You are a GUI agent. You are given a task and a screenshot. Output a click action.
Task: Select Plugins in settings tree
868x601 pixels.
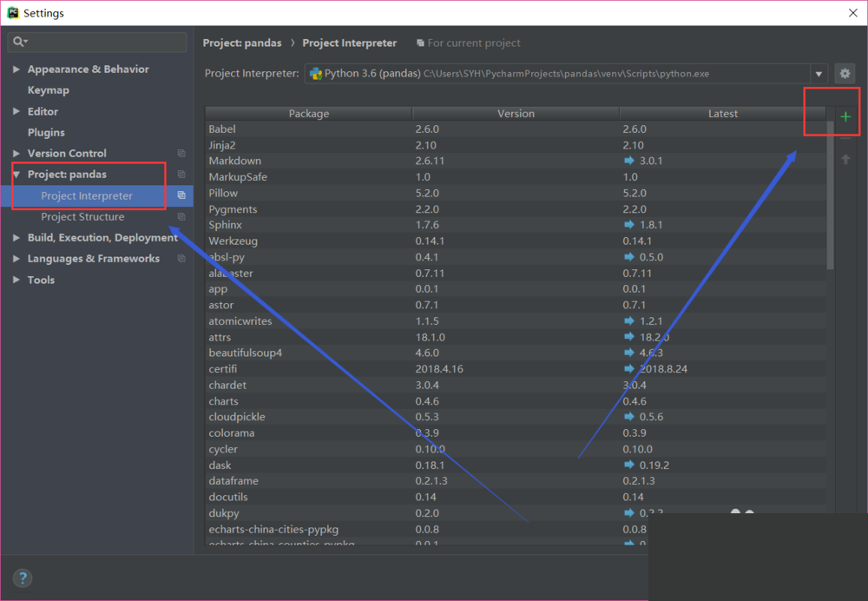[x=46, y=132]
